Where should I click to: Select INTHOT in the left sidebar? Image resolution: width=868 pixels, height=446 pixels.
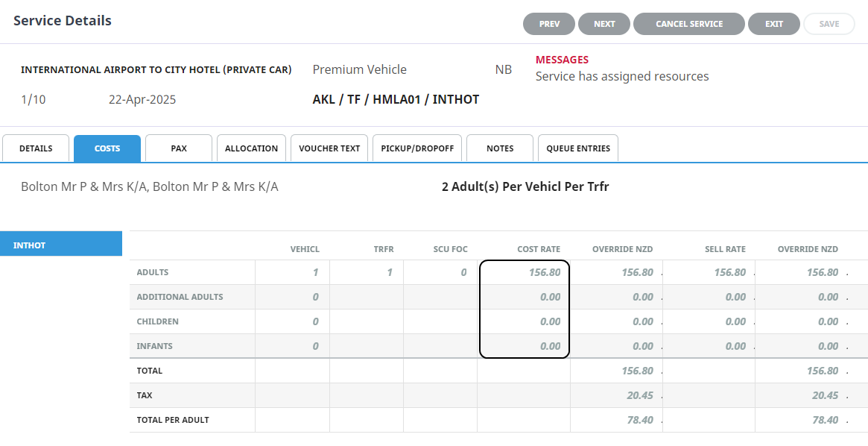pos(61,245)
